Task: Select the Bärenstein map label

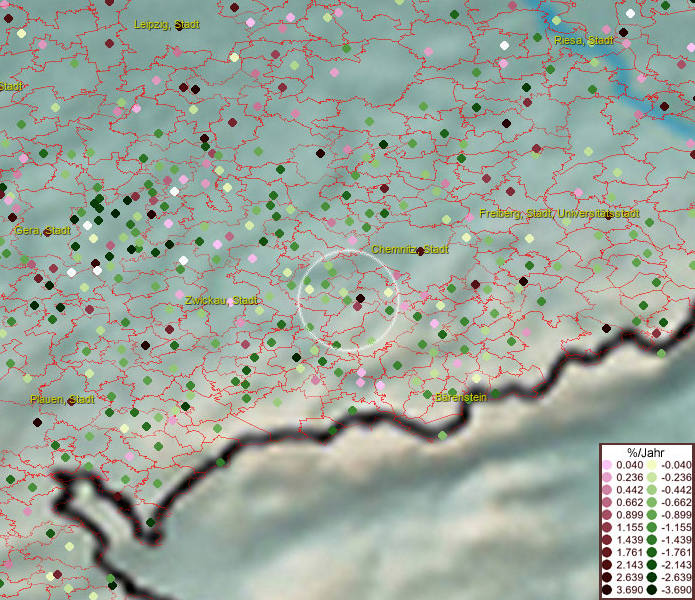Action: [x=461, y=397]
